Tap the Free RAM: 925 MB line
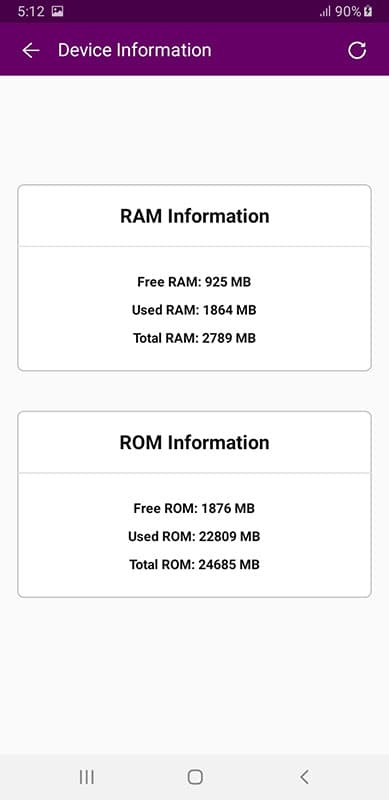 [194, 282]
